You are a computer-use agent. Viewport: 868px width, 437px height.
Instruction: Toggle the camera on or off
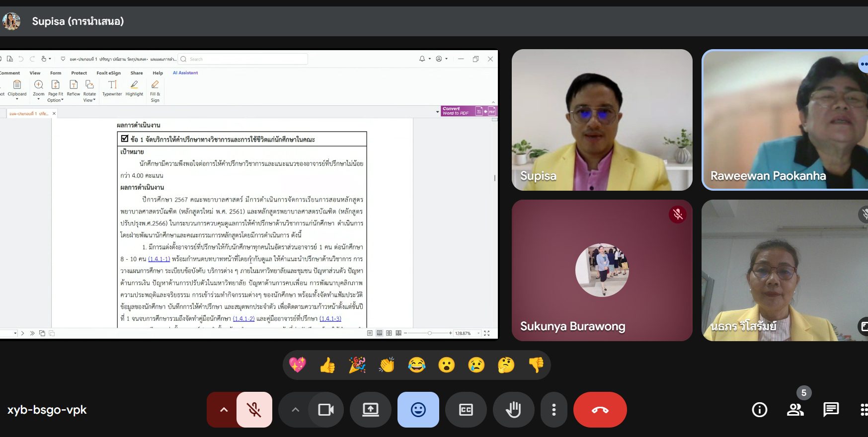point(326,410)
